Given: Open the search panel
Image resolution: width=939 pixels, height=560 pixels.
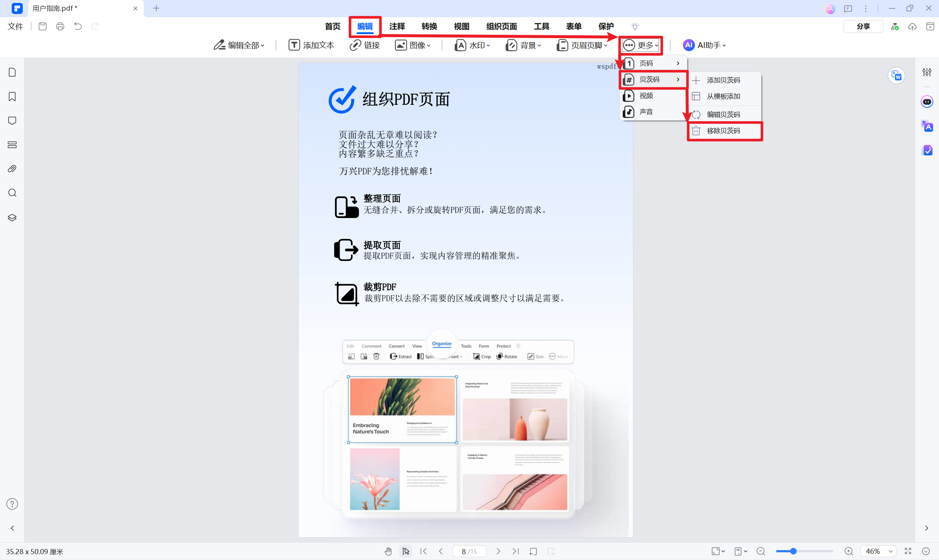Looking at the screenshot, I should tap(12, 193).
